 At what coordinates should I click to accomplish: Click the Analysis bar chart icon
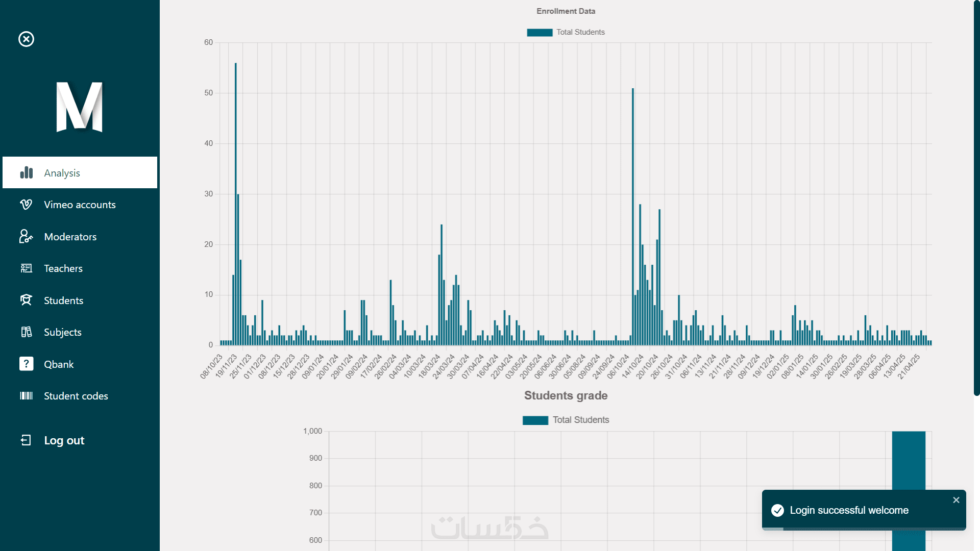tap(27, 173)
